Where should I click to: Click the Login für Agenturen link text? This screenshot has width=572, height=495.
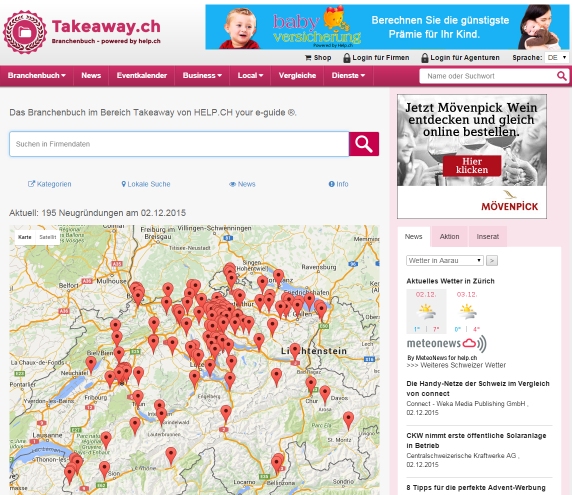pos(465,58)
